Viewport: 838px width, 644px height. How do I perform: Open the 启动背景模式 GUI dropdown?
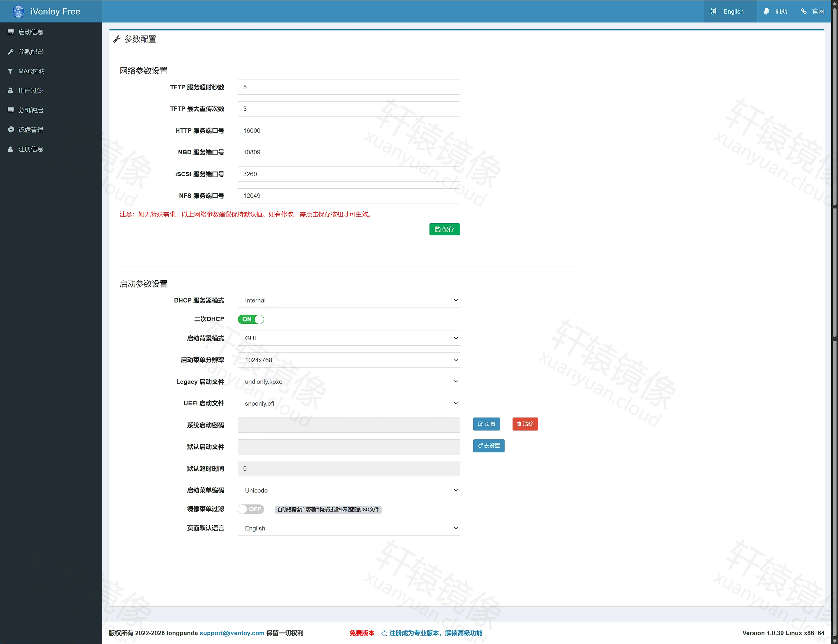point(348,338)
